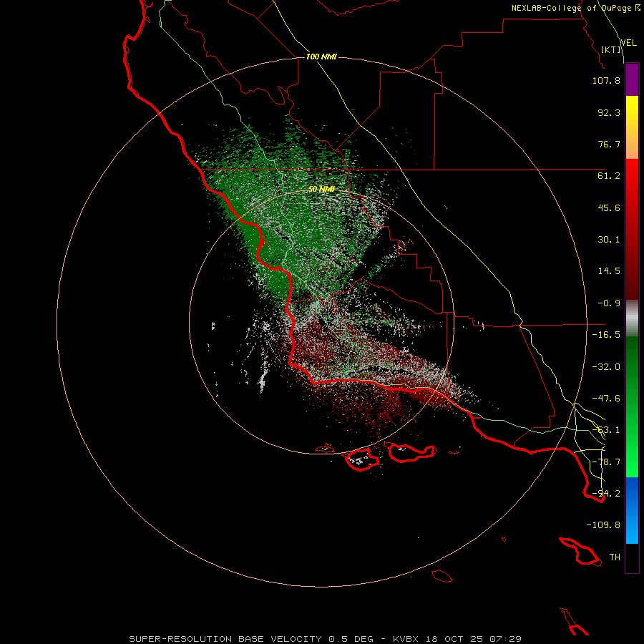Click the TH threshold label

tap(615, 557)
